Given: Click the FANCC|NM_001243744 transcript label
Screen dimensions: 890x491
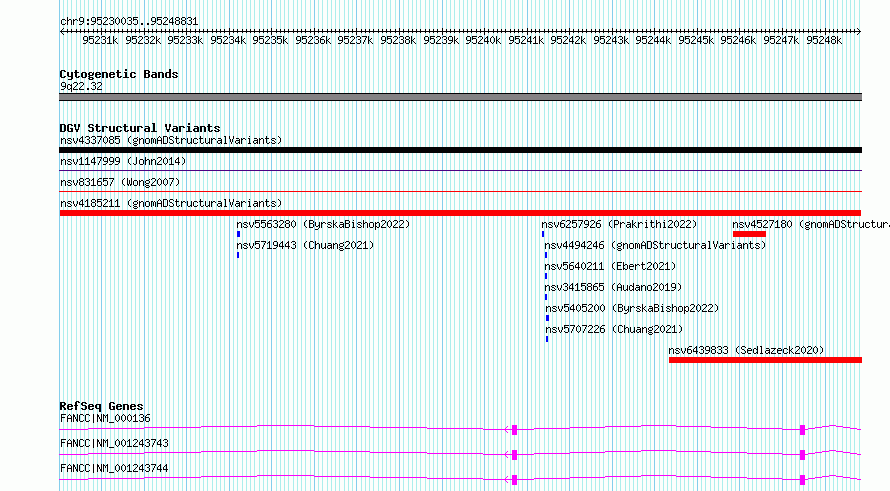Looking at the screenshot, I should [x=114, y=468].
